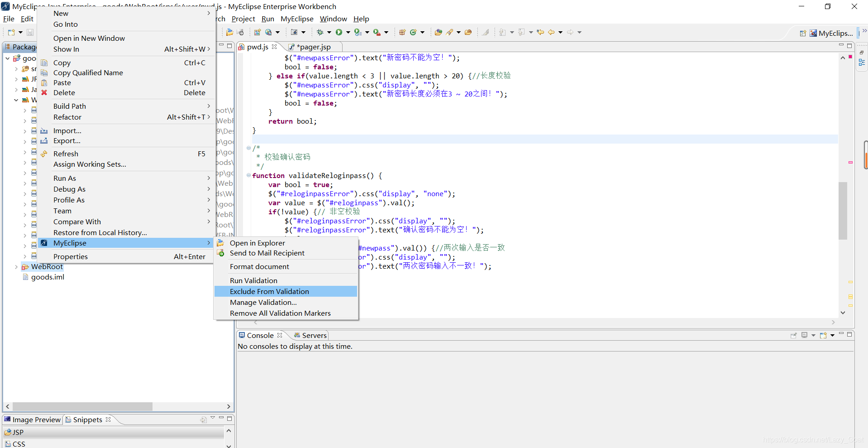Click the Open Resource folder icon
Screen dimensions: 868x448
tap(468, 32)
